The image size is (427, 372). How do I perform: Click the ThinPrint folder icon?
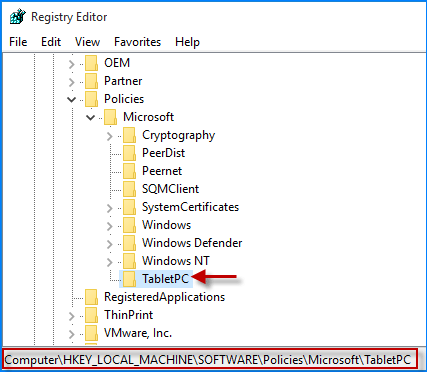[x=91, y=315]
